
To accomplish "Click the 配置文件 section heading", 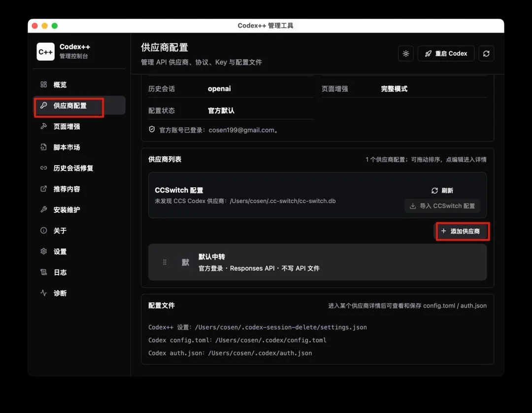I will (162, 306).
